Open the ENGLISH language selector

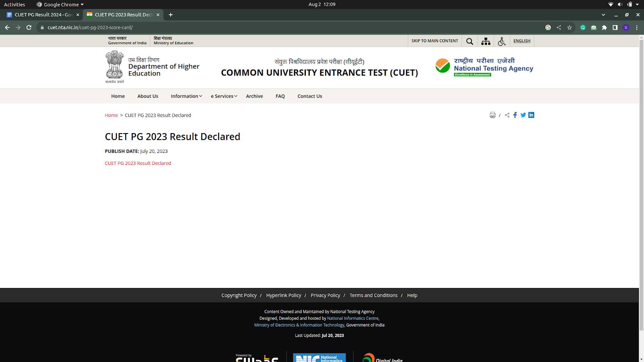(x=522, y=41)
